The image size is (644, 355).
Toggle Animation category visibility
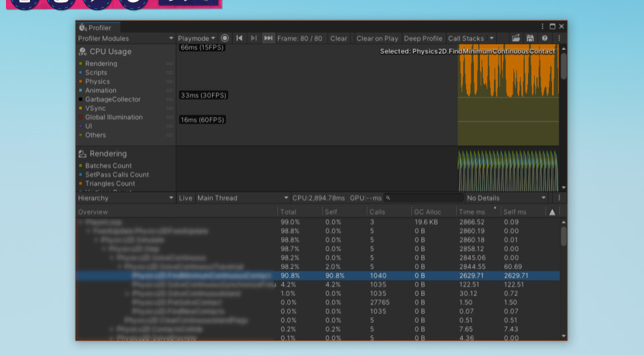pos(81,90)
